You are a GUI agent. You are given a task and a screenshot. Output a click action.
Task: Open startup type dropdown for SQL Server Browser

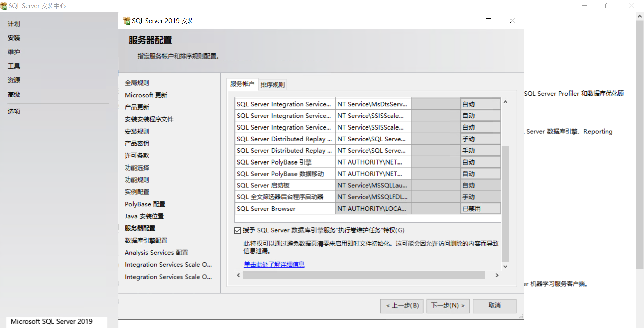point(481,209)
